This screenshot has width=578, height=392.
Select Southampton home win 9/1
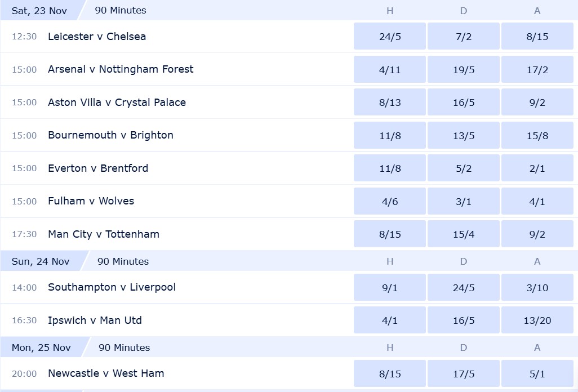[x=390, y=287]
